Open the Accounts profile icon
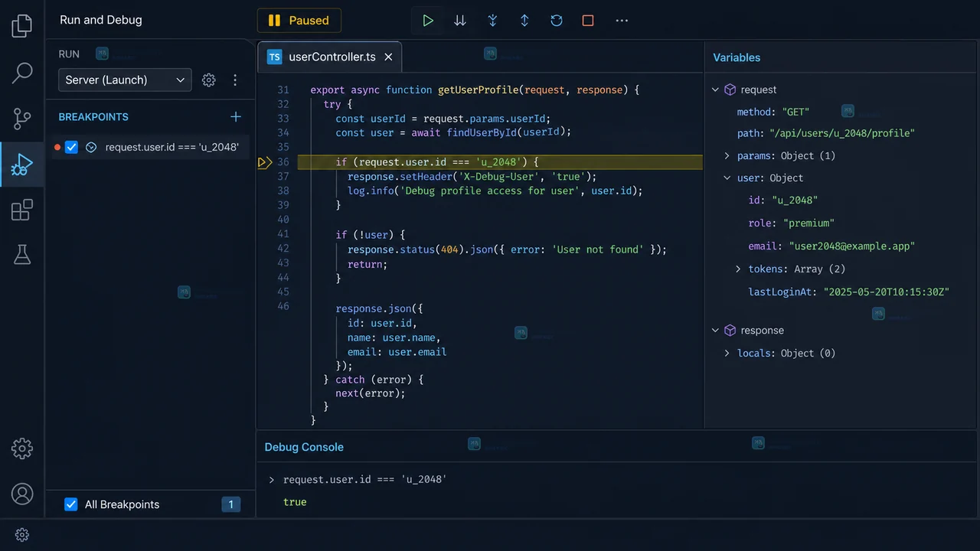This screenshot has width=980, height=551. point(22,494)
